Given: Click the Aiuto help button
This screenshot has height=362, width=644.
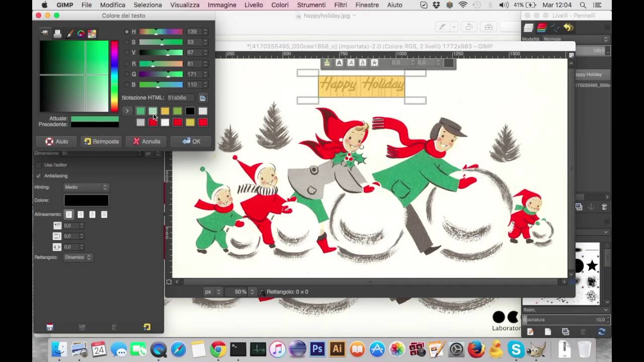Looking at the screenshot, I should click(57, 141).
